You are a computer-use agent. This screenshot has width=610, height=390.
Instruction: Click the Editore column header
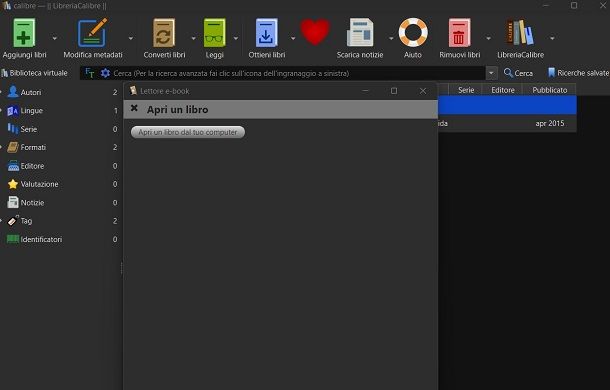[x=502, y=90]
